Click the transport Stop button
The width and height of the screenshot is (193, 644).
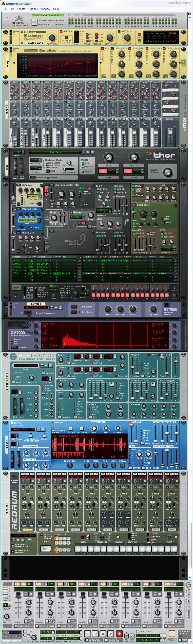point(103,633)
